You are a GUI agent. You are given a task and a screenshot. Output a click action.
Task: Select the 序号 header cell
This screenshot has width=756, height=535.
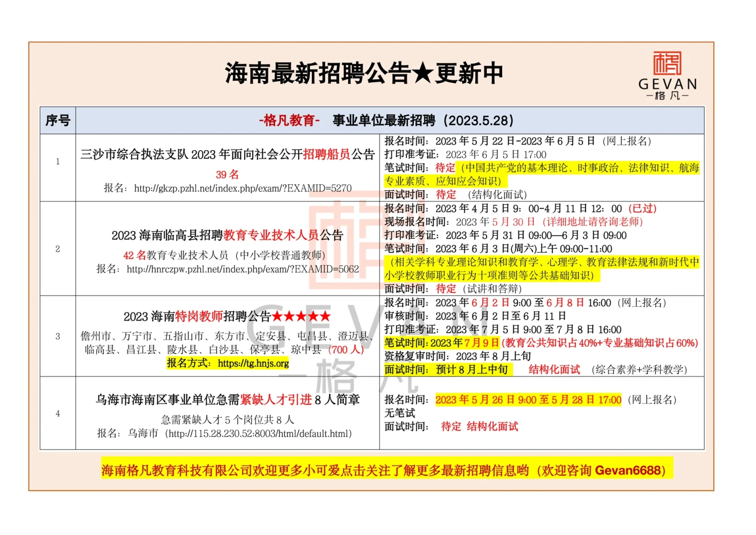(58, 120)
